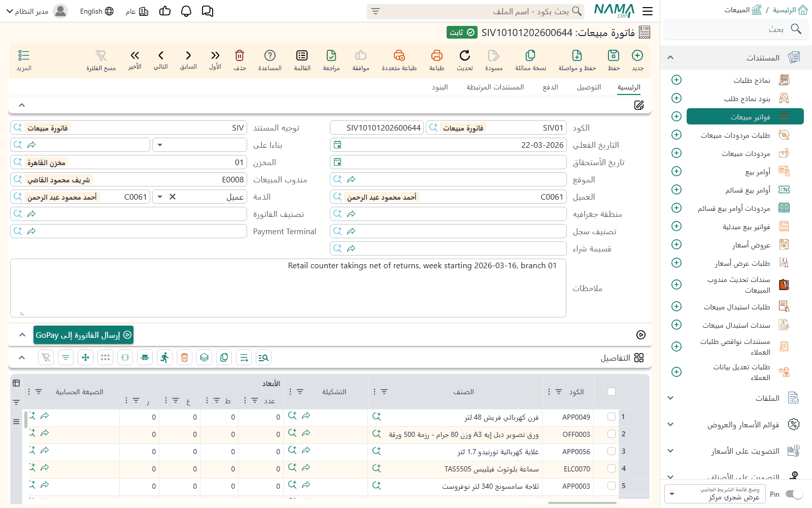Open the بناءا على dropdown arrow
The width and height of the screenshot is (812, 508).
(x=160, y=145)
